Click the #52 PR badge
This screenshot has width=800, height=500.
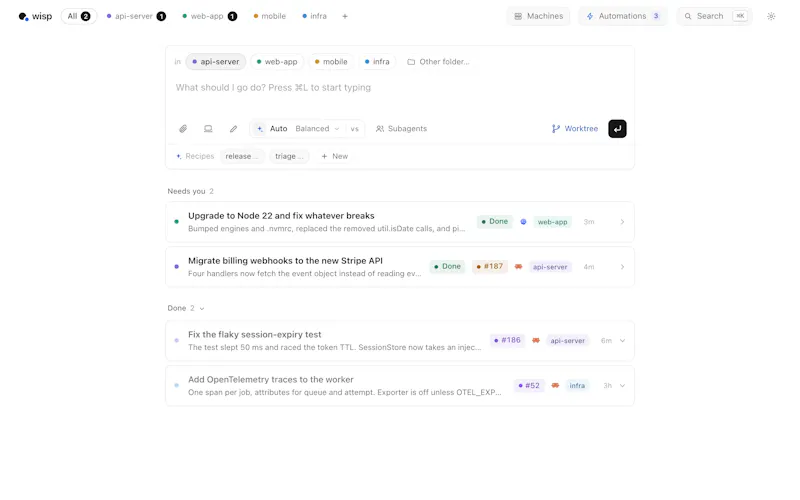click(x=529, y=386)
